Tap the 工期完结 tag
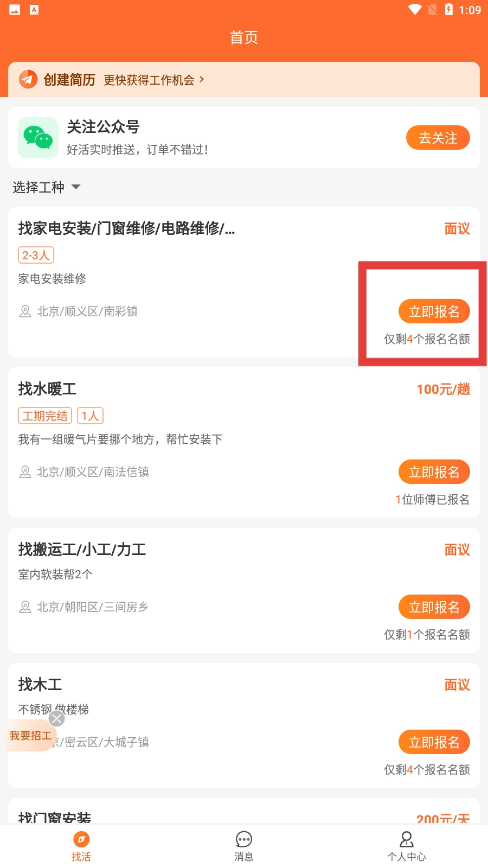Screen dimensions: 488x868 (x=45, y=416)
